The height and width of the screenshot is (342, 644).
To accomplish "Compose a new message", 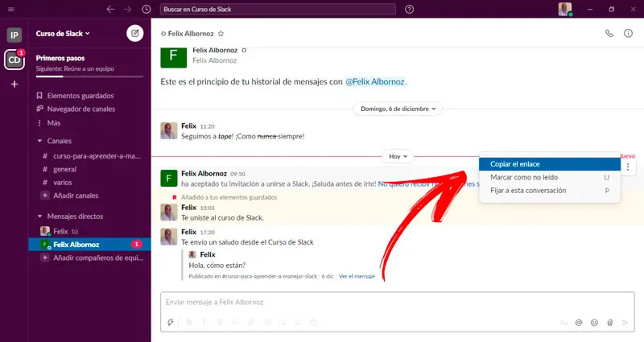I will pos(134,33).
